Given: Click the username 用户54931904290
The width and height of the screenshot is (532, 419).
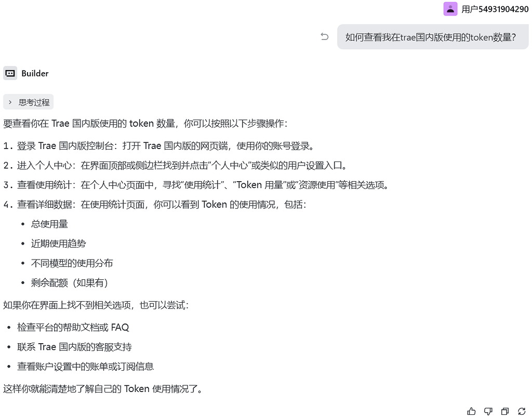Looking at the screenshot, I should (495, 9).
